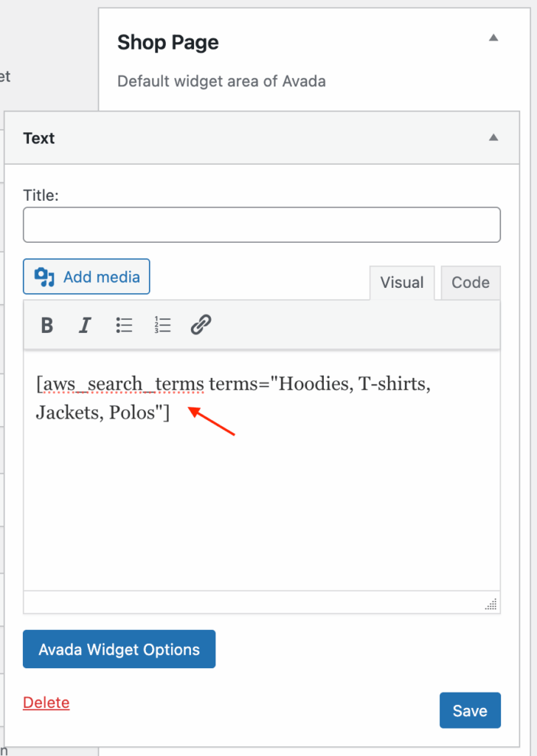Toggle italic formatting in the editor
The image size is (537, 756).
coord(85,325)
